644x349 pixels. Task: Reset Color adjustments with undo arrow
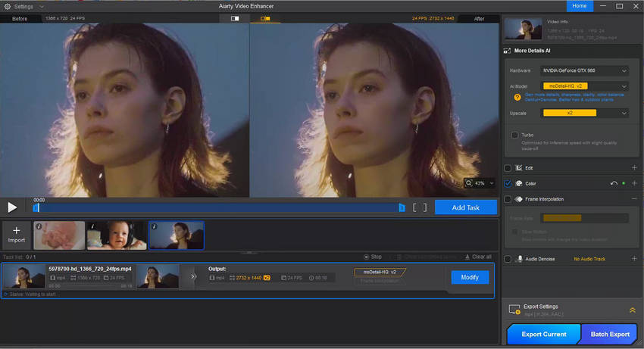click(614, 183)
